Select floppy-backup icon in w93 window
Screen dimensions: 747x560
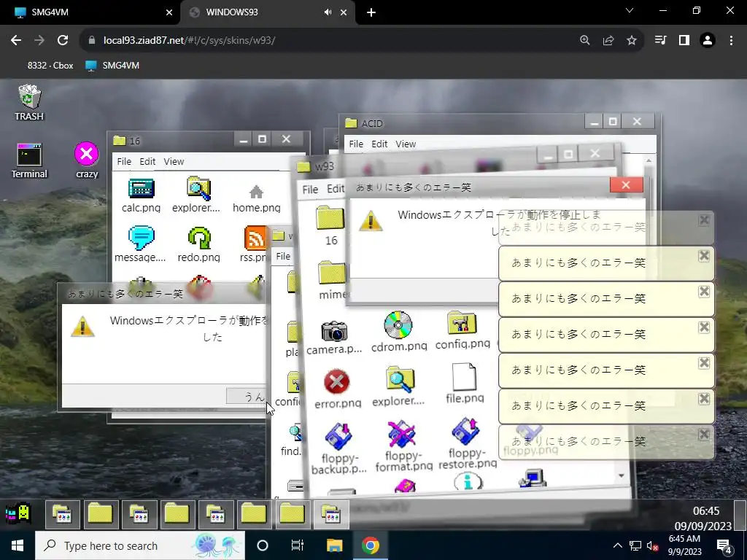(x=338, y=448)
